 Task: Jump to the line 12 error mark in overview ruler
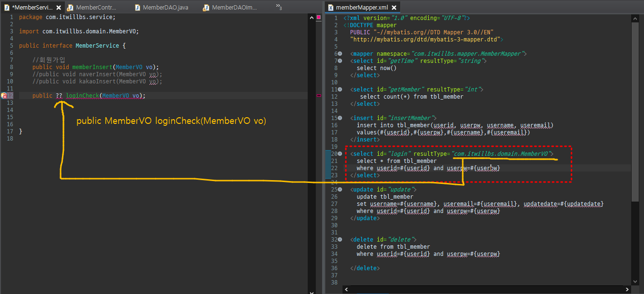pyautogui.click(x=319, y=96)
